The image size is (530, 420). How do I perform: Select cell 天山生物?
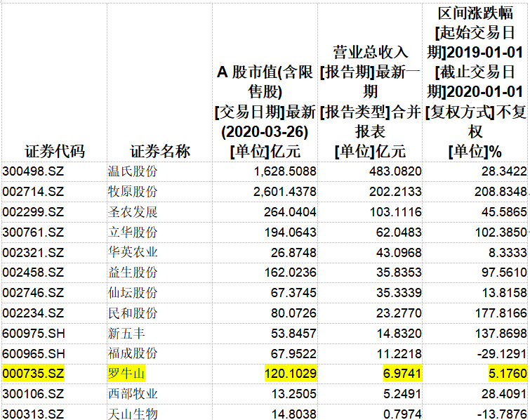[160, 412]
